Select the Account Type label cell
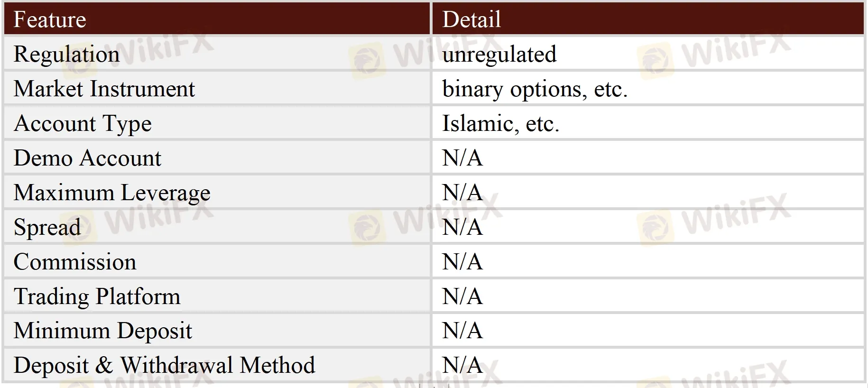868x388 pixels. click(83, 123)
